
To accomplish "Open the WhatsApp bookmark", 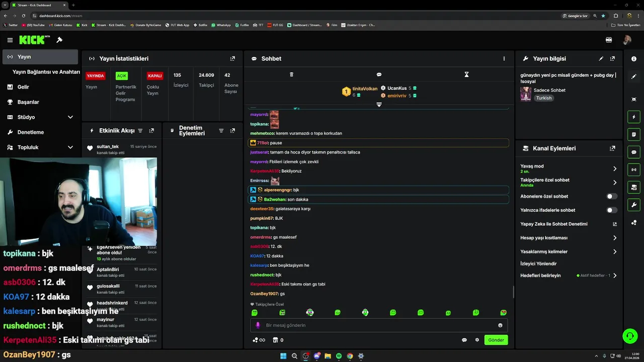I will point(221,25).
